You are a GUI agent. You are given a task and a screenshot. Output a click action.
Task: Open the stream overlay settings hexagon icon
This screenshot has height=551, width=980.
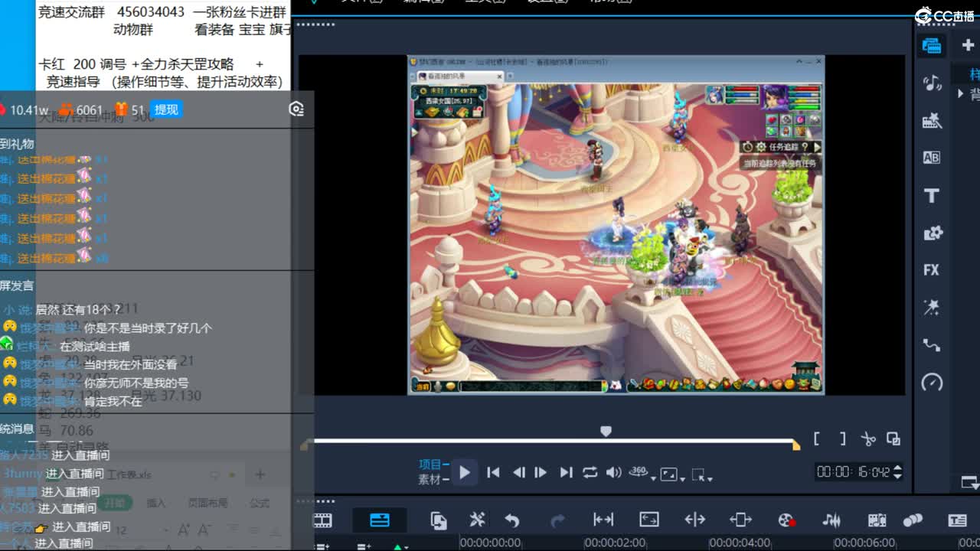(x=297, y=109)
